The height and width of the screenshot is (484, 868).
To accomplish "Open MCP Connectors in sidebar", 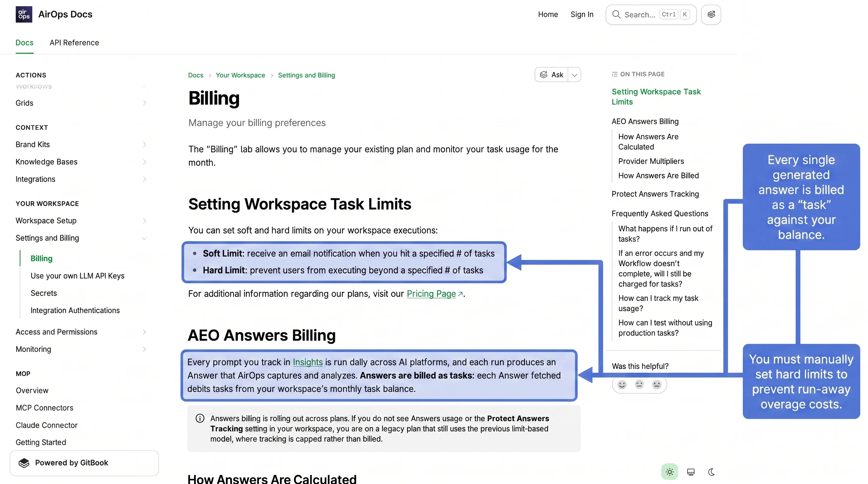I will (x=44, y=408).
